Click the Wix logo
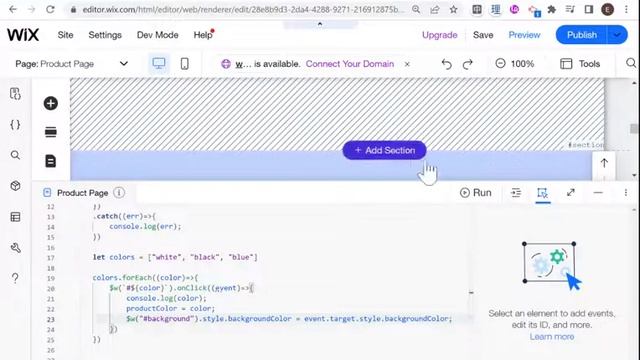This screenshot has height=360, width=640. [x=23, y=35]
